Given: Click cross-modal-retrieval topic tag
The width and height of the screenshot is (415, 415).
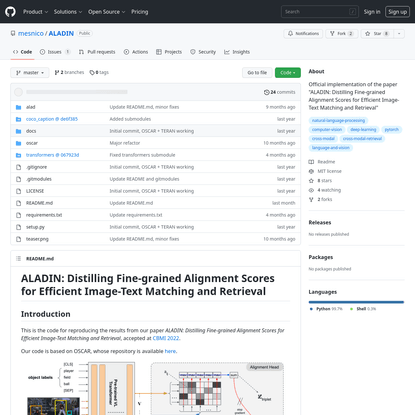Looking at the screenshot, I should pos(362,138).
